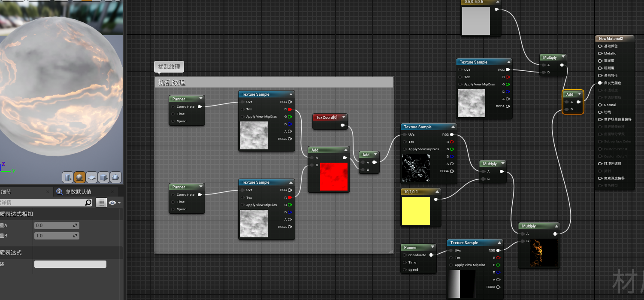The image size is (644, 300).
Task: Switch to the 细节 tab
Action: click(6, 192)
